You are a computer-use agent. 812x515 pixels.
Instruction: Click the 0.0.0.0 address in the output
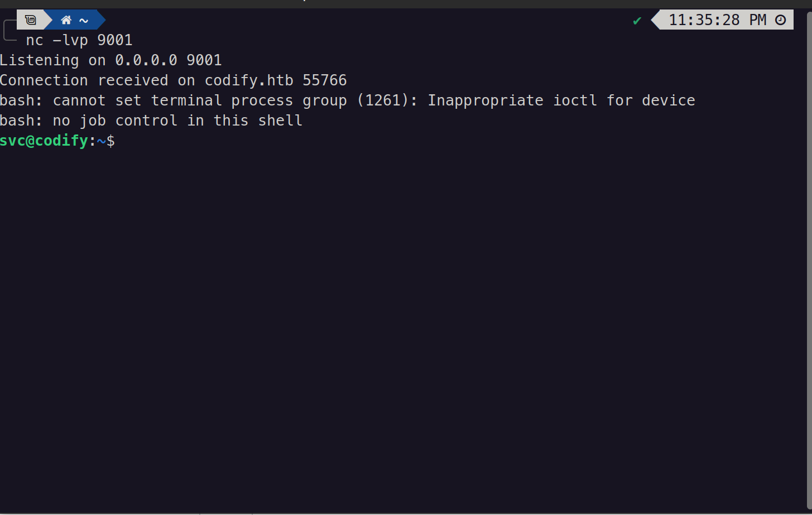[146, 60]
